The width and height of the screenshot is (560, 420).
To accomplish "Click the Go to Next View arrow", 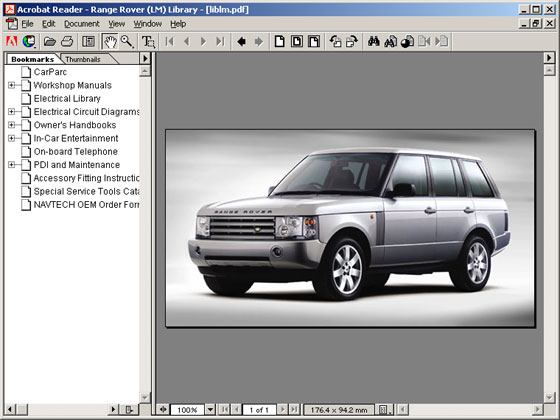I will (x=259, y=41).
